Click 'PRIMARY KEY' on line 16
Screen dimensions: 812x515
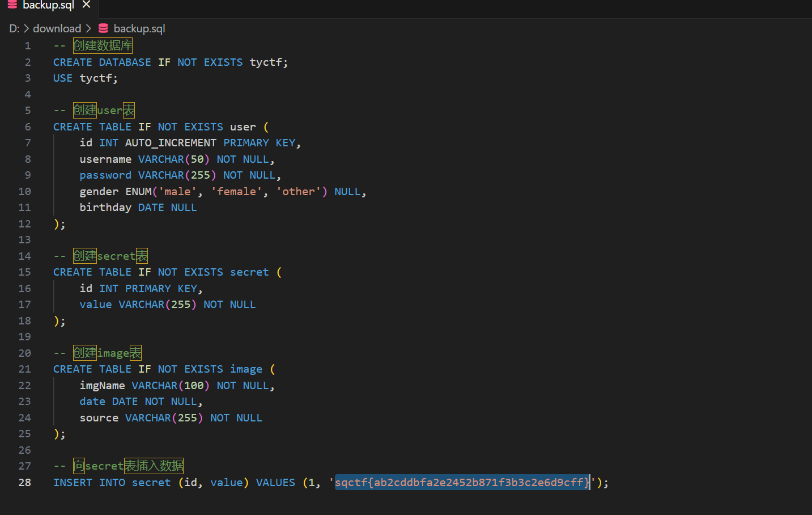pos(161,289)
